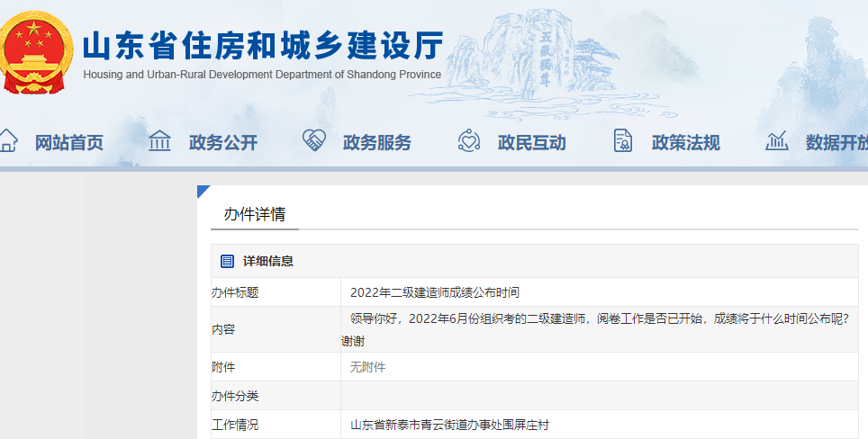Click the heart handshake icon beside 政务服务
Viewport: 868px width, 439px height.
point(313,141)
